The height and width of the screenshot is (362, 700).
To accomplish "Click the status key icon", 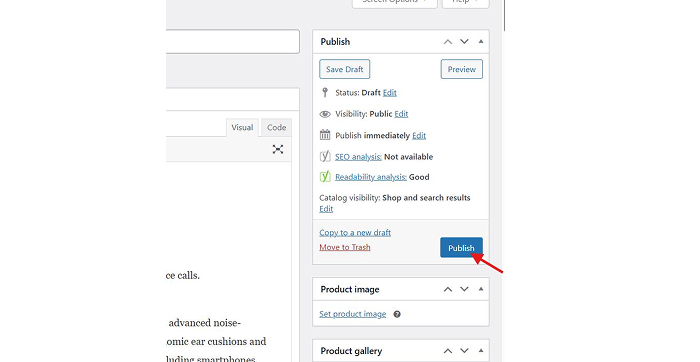I will [x=325, y=93].
